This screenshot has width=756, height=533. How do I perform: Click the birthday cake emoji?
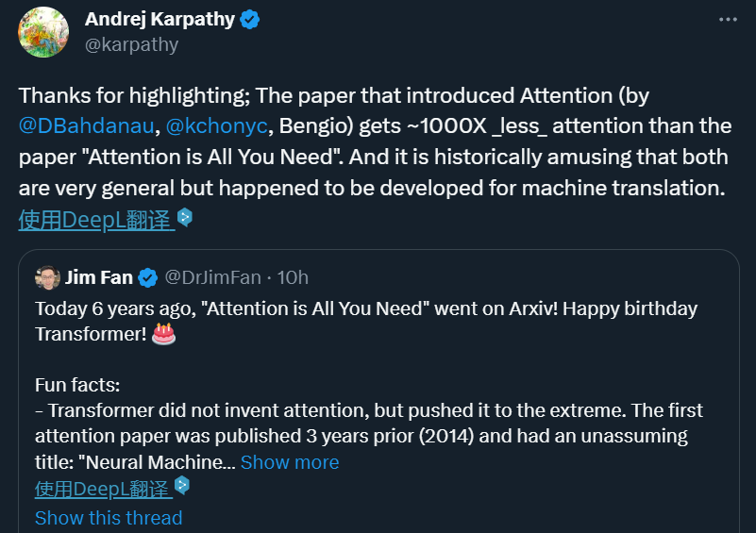click(163, 333)
